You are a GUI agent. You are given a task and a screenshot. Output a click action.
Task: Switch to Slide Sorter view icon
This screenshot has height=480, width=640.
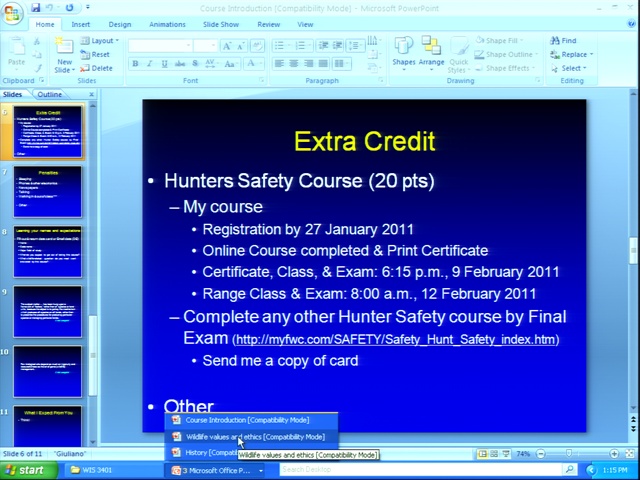[x=494, y=453]
